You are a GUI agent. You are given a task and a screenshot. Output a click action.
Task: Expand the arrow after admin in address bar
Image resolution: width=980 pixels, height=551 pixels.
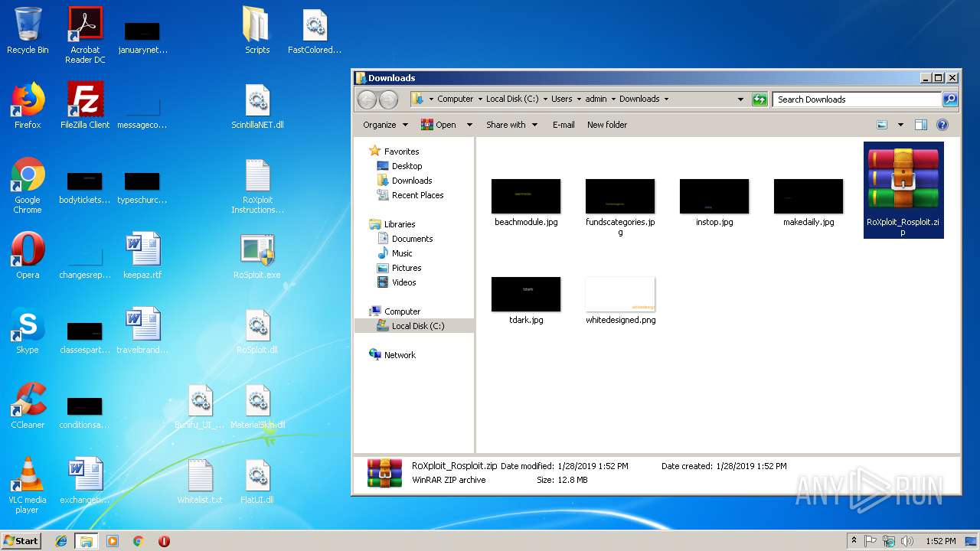click(x=613, y=99)
